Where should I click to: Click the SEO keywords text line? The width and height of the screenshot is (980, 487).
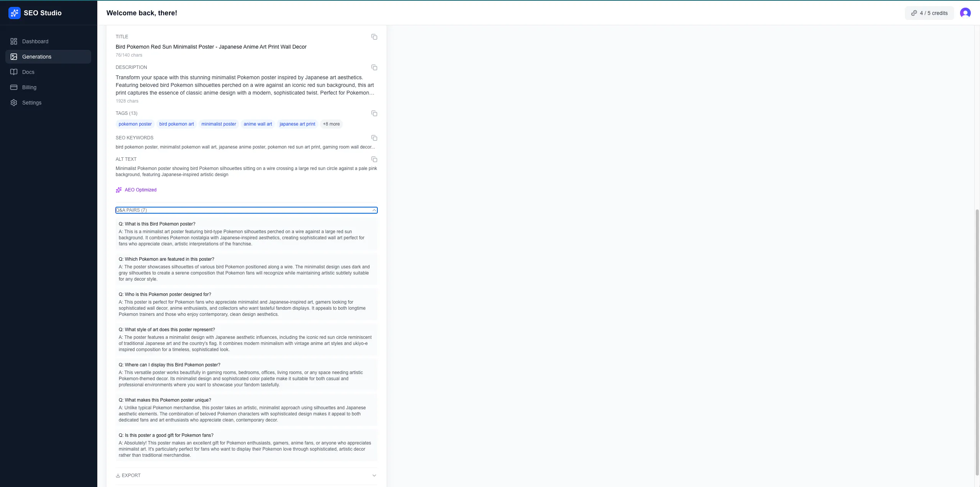245,147
